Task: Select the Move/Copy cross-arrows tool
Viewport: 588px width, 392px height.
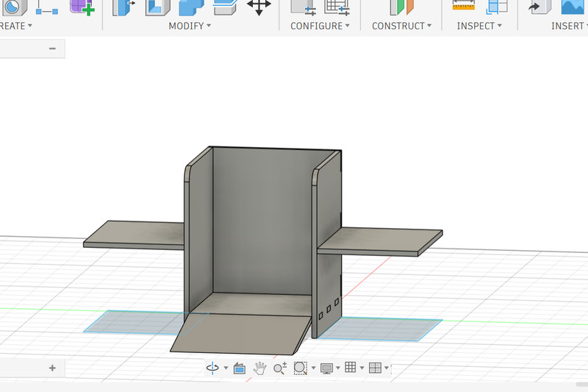Action: [x=259, y=7]
